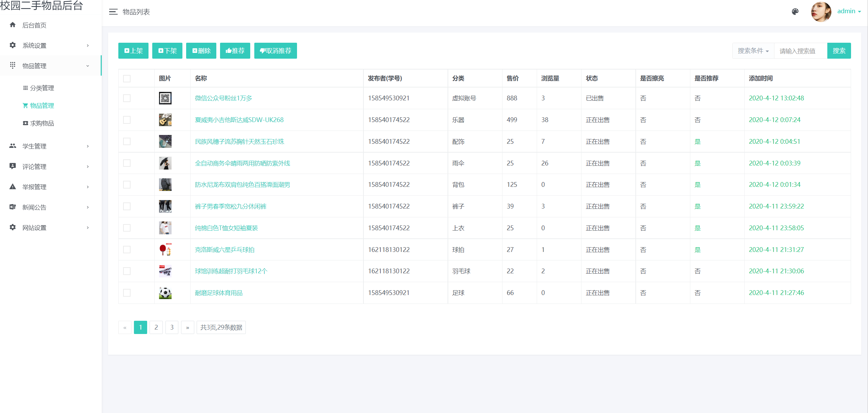Toggle the select-all checkbox in table header
This screenshot has height=413, width=868.
point(127,79)
